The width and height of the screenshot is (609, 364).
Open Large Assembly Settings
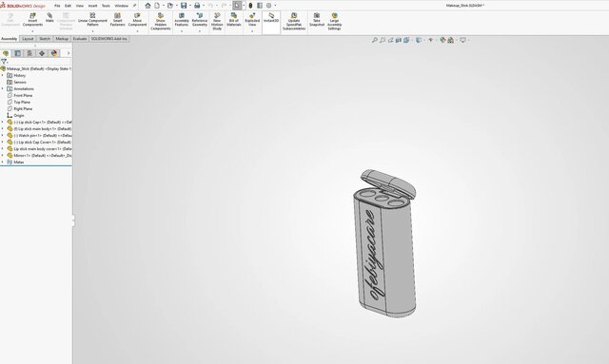point(334,22)
